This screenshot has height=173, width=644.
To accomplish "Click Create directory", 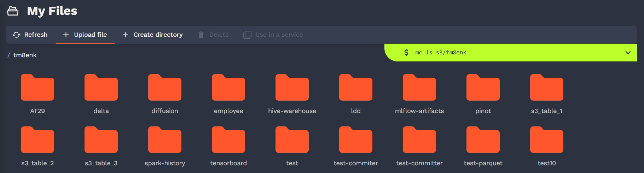I will [152, 35].
